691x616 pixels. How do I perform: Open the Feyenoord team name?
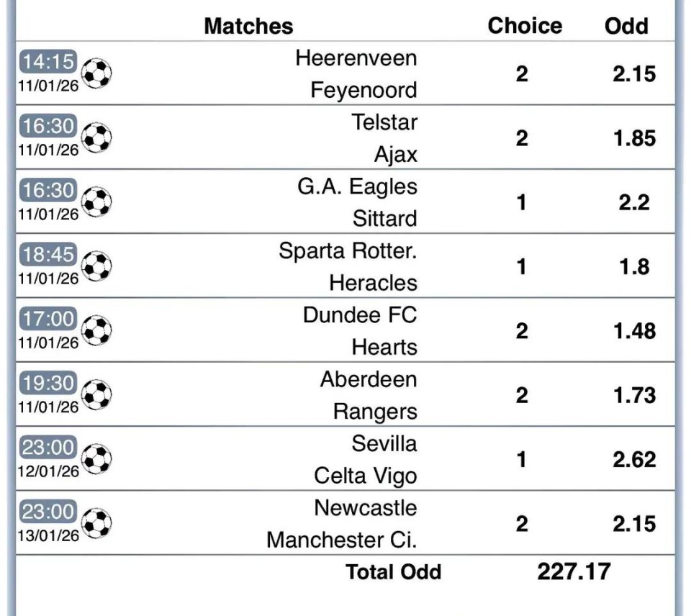point(363,90)
